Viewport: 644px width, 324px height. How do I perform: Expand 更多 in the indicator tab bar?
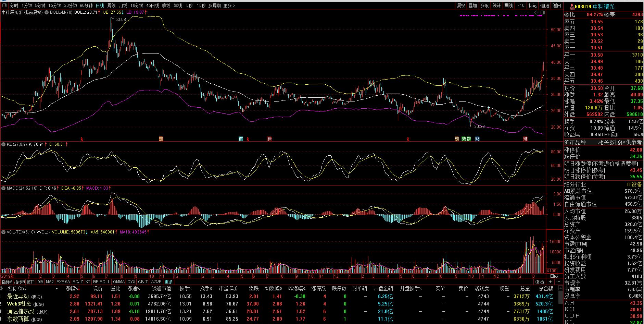coord(169,282)
